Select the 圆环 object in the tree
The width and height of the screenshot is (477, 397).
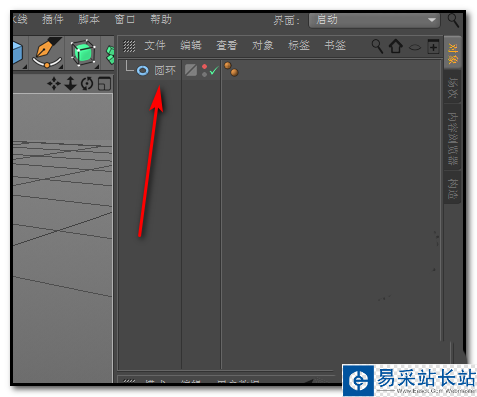pos(165,70)
